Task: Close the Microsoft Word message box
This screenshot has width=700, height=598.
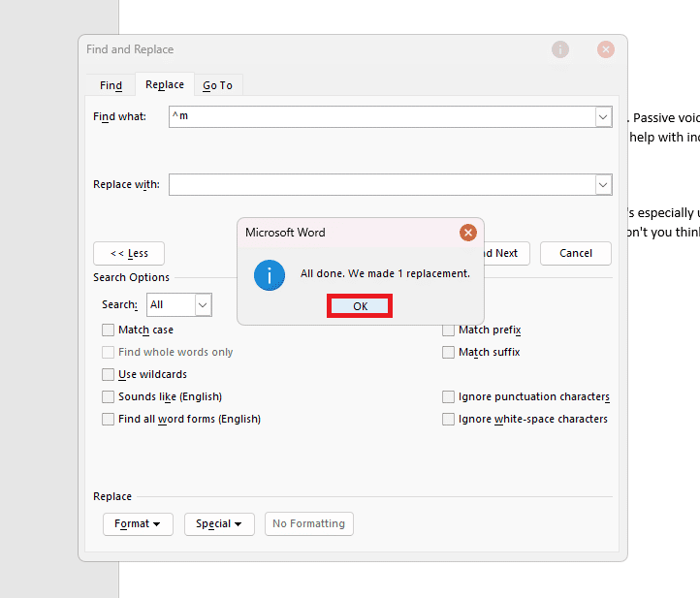Action: coord(468,233)
